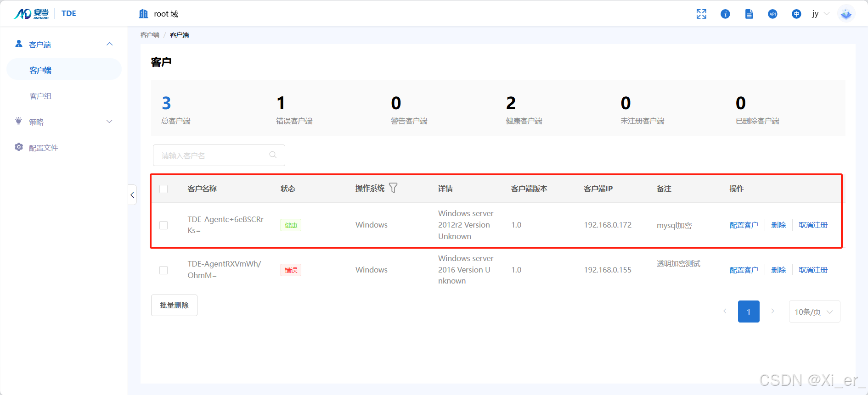Click the IP cell 192.168.0.172
Viewport: 868px width, 395px height.
608,225
